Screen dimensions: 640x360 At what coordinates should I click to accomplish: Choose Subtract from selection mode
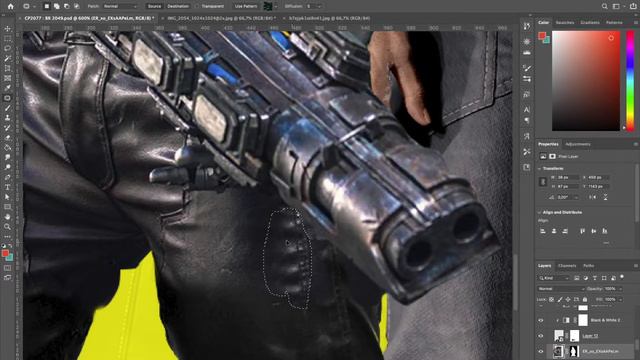click(x=66, y=6)
